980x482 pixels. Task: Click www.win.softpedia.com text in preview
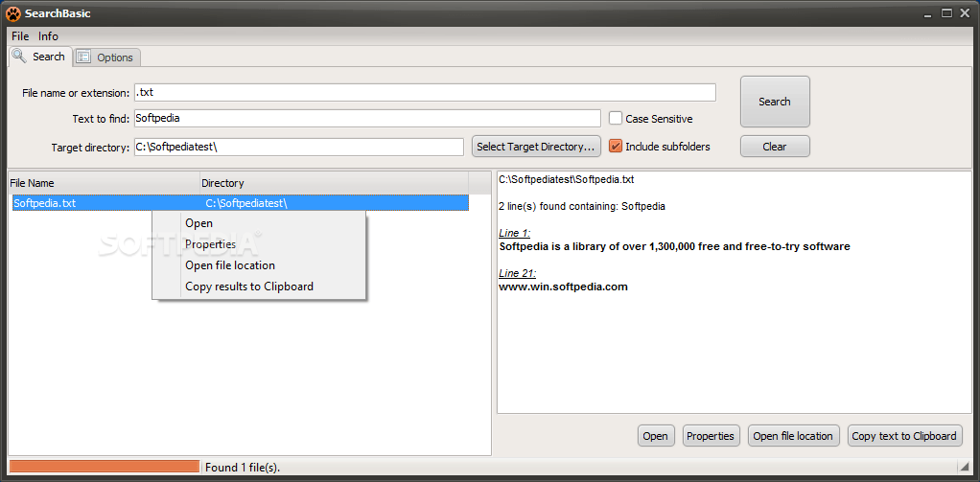coord(563,287)
